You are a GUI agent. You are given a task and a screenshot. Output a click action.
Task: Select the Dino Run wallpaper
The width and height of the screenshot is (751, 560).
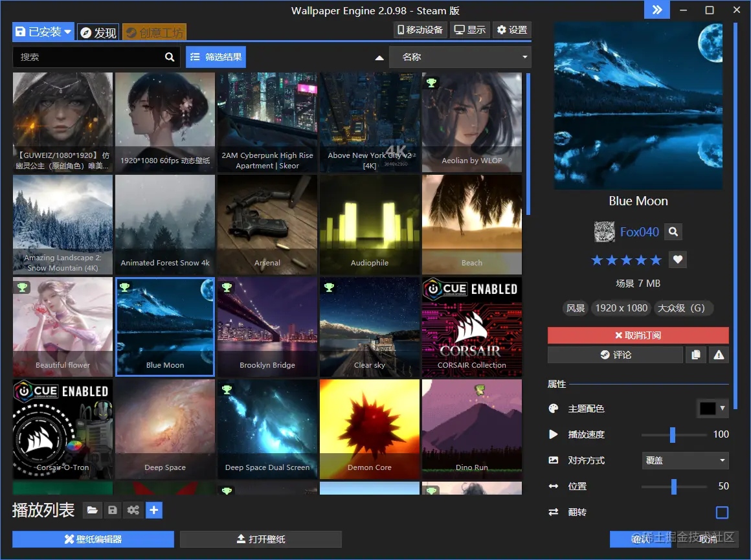(x=472, y=429)
